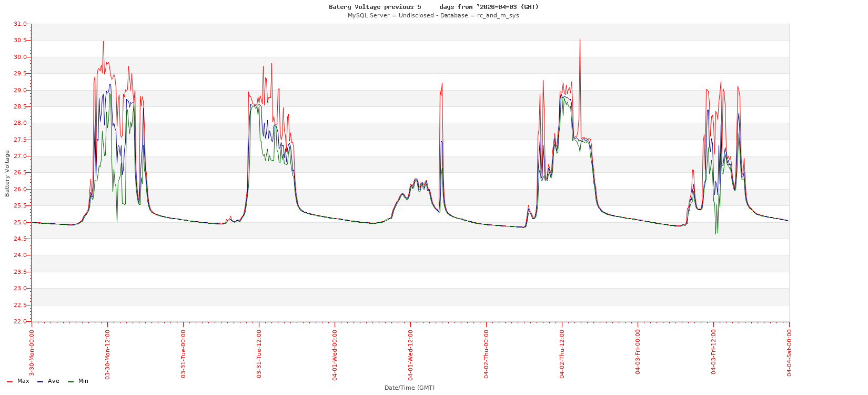Click the blue Ave legend color marker

coord(40,381)
